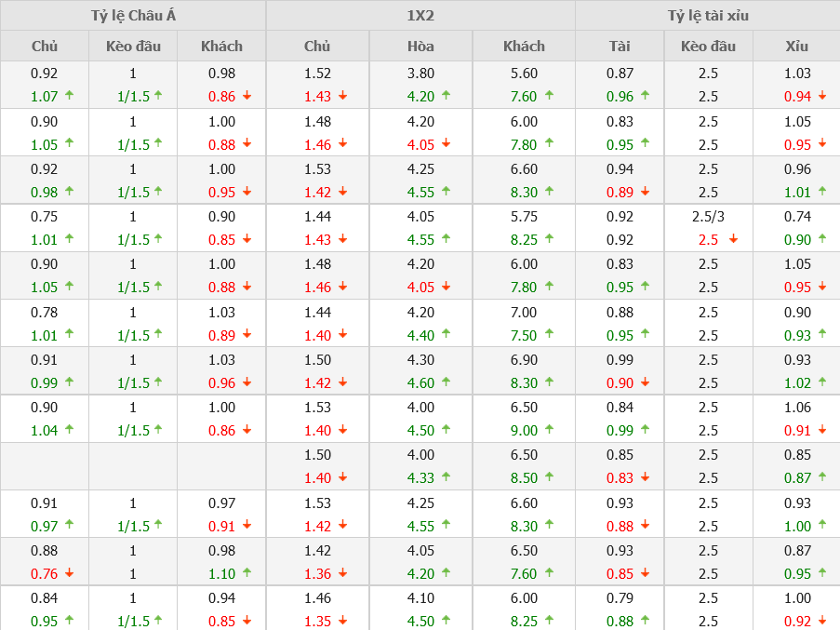Click the Hòa column header
Viewport: 840px width, 630px height.
[420, 46]
